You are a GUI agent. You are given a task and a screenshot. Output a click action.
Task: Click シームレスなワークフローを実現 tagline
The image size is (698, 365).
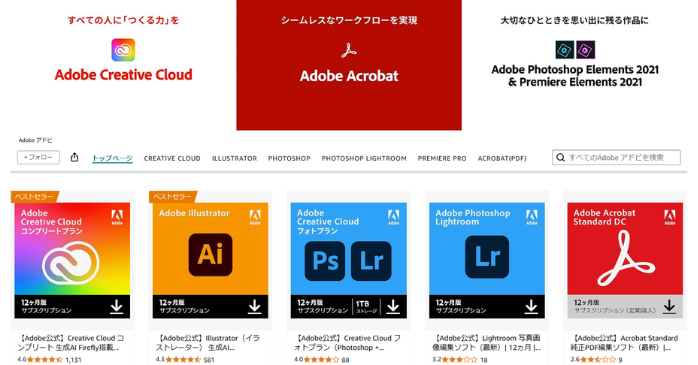point(349,20)
